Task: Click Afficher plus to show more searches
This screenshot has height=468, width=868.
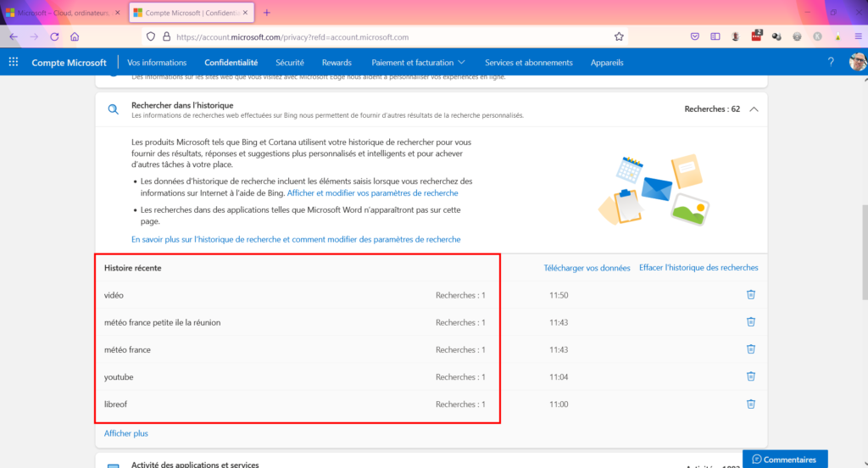Action: [x=125, y=433]
